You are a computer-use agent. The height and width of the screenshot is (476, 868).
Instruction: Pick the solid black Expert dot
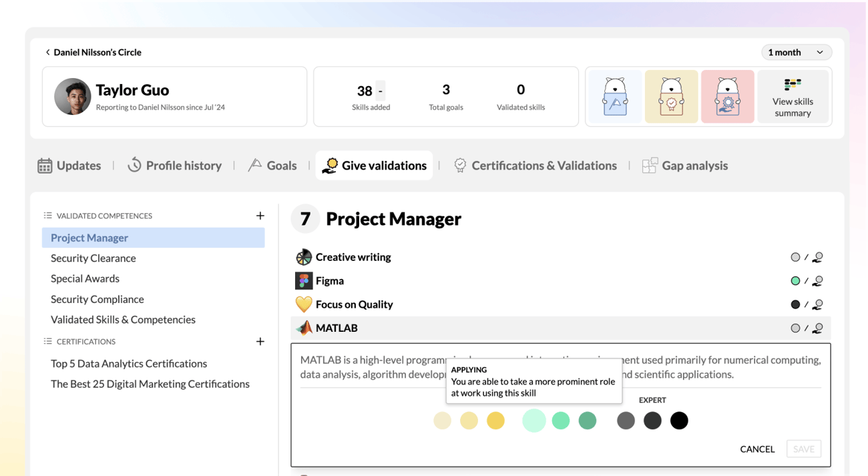tap(679, 421)
